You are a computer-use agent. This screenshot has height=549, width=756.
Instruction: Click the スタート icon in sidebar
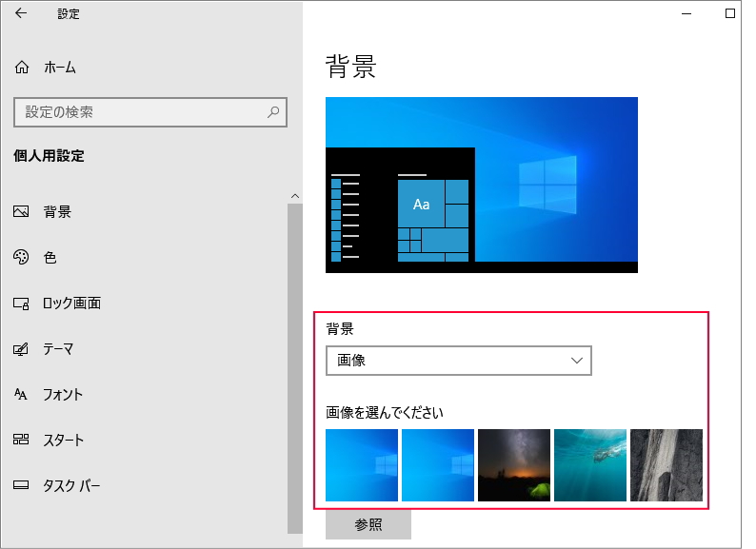pos(21,441)
